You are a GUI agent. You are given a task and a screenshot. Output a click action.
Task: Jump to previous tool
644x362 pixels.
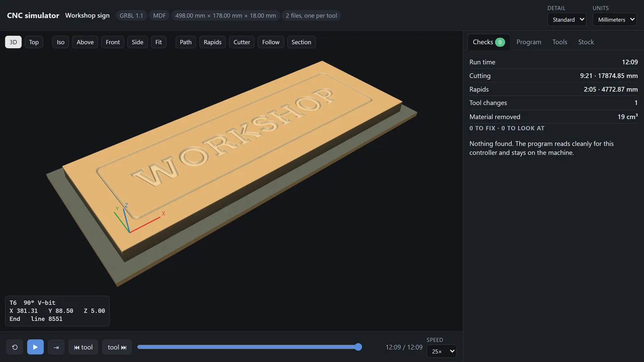coord(83,347)
